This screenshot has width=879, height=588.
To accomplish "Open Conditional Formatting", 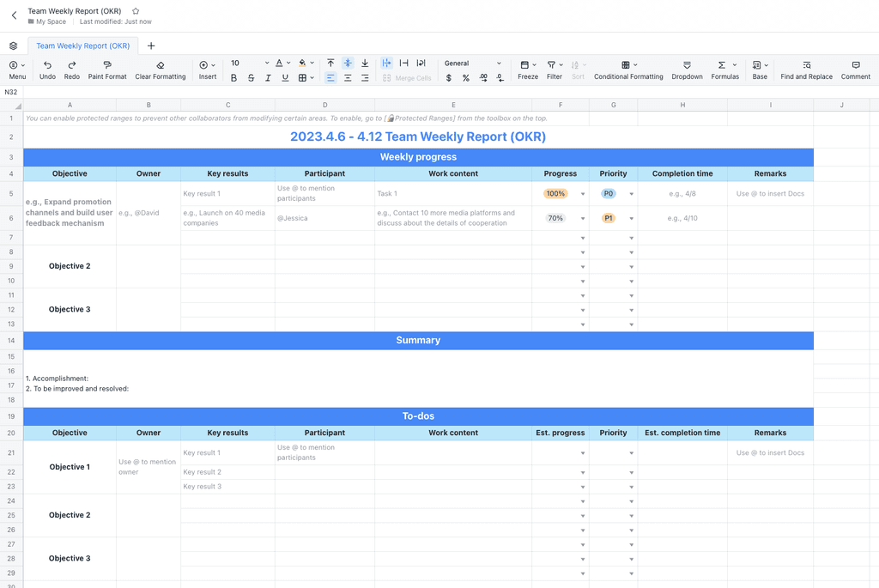I will coord(627,70).
